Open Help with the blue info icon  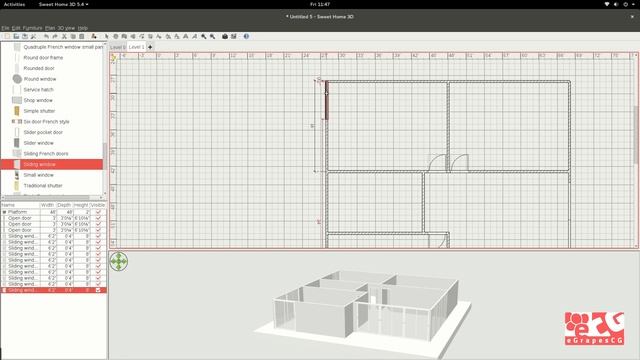246,36
